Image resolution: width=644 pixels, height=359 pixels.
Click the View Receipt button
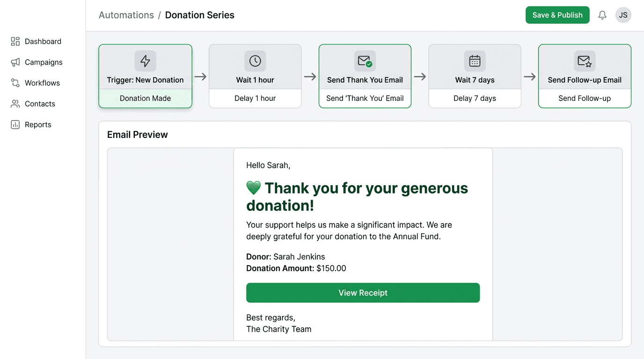[363, 293]
